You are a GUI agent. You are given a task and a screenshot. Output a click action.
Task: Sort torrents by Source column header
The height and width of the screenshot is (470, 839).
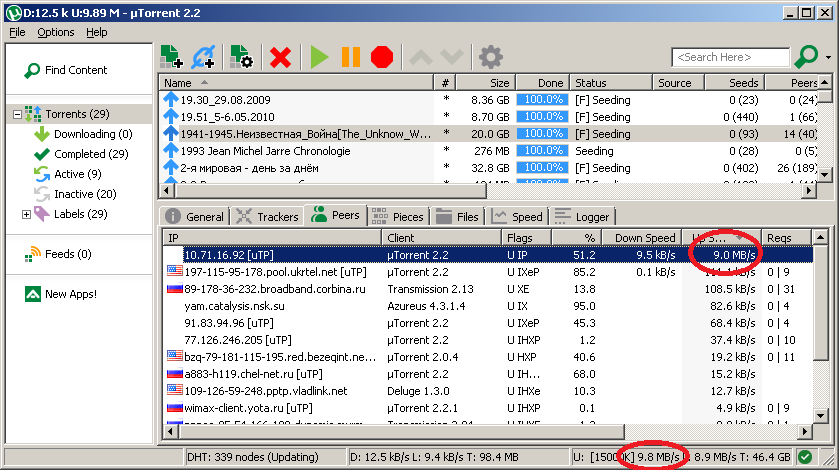(x=679, y=83)
